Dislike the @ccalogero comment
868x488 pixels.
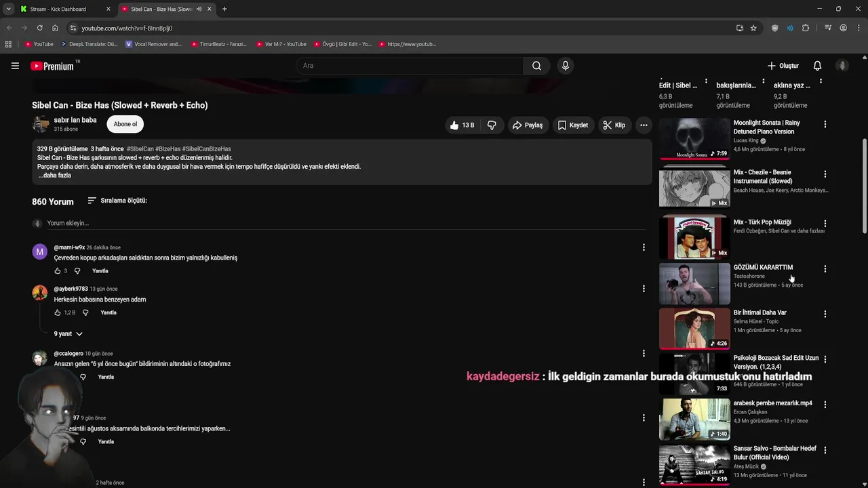click(x=83, y=377)
